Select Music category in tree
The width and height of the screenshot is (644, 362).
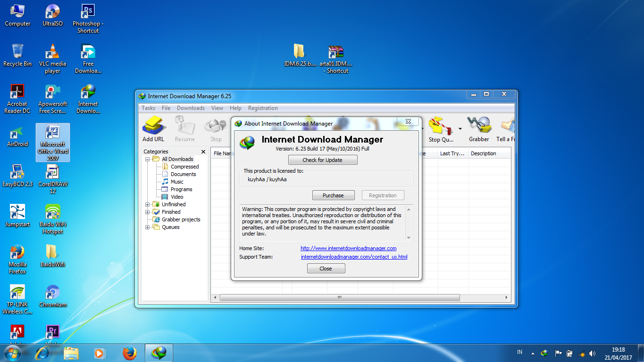pos(177,182)
